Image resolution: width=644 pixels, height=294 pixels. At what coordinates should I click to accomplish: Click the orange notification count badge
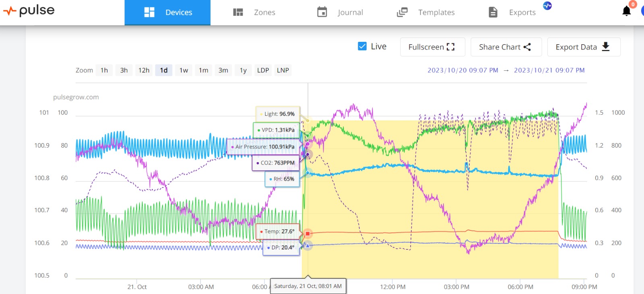(633, 4)
